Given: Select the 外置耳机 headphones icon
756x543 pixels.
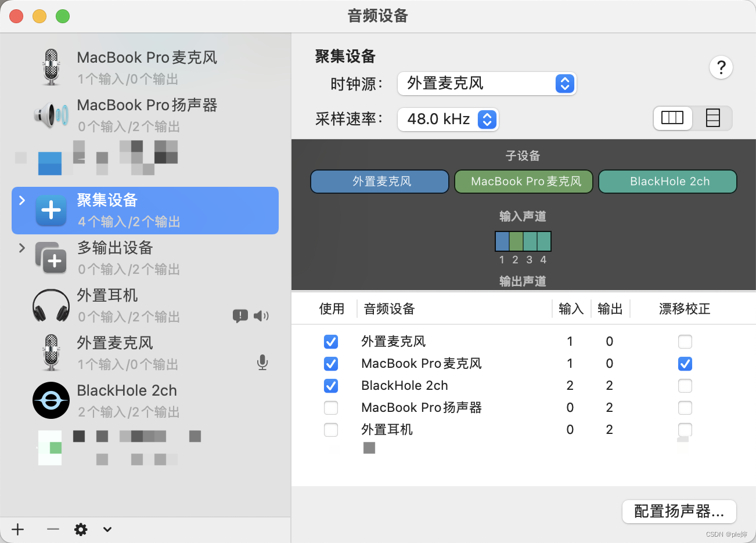Looking at the screenshot, I should tap(51, 306).
